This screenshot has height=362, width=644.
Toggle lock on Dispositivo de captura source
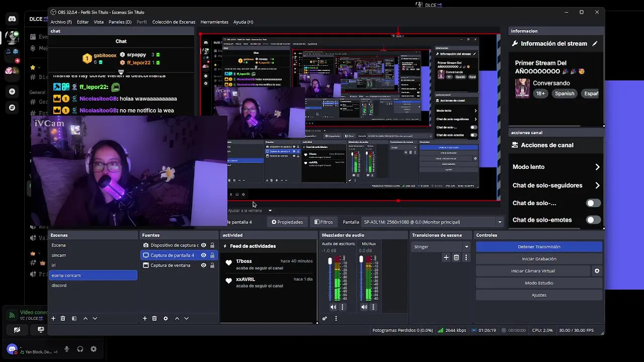click(212, 245)
